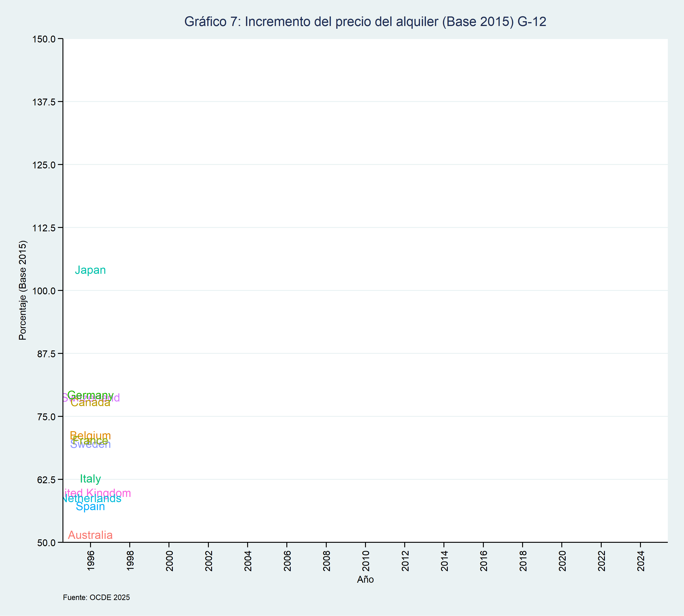
Task: Click the Italy country label
Action: tap(90, 479)
